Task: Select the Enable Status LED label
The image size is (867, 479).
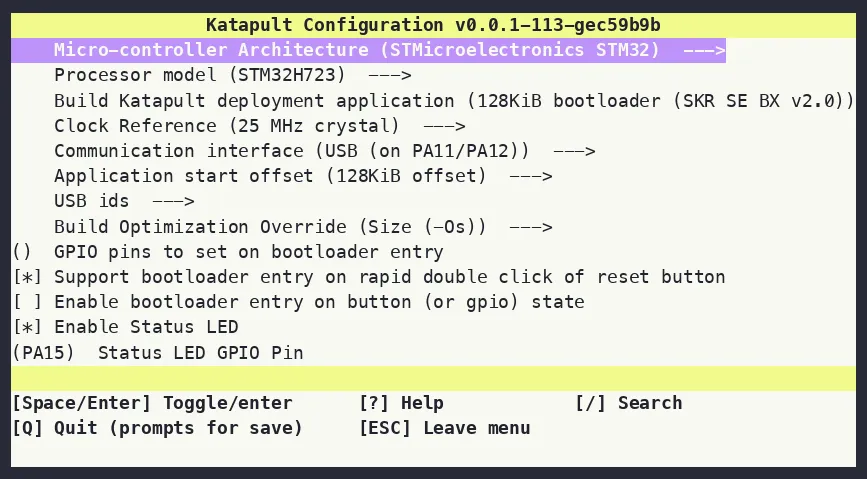Action: coord(146,327)
